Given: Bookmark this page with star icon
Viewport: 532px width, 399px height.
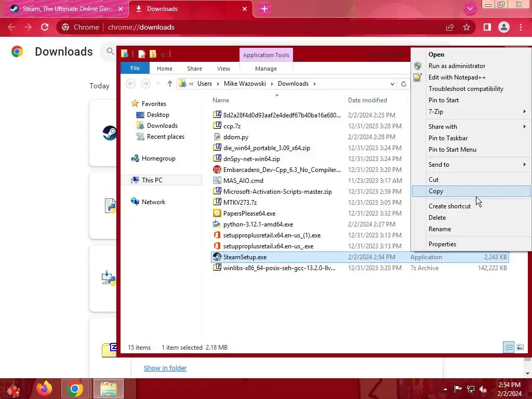Looking at the screenshot, I should pyautogui.click(x=467, y=27).
